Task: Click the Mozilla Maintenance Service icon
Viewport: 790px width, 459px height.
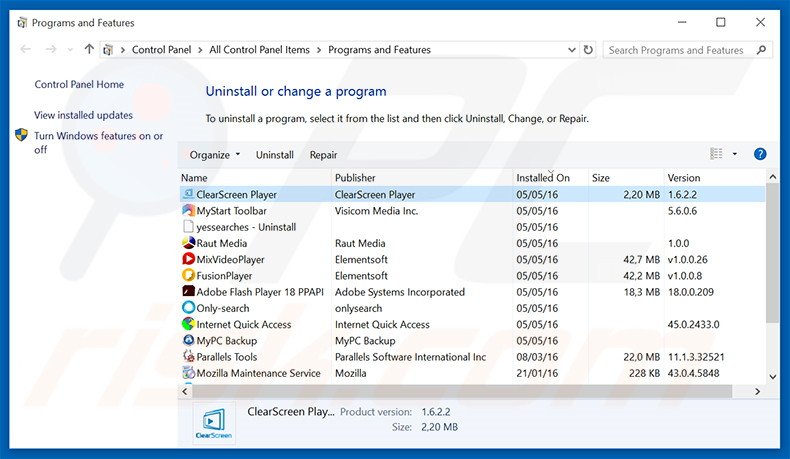Action: point(188,372)
